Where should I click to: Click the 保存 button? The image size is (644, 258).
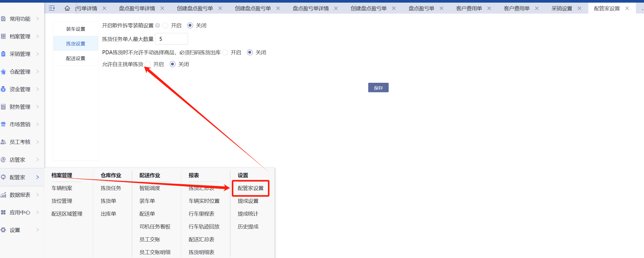click(378, 88)
